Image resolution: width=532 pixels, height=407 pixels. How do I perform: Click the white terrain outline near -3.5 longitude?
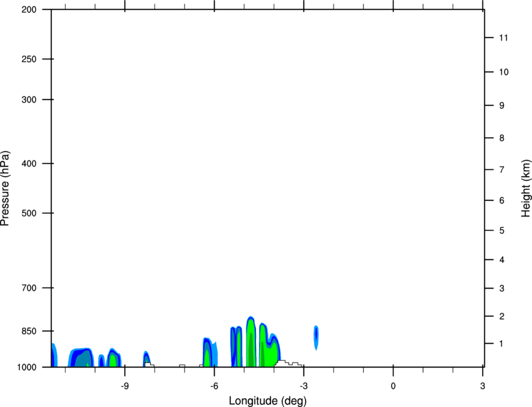pos(288,364)
